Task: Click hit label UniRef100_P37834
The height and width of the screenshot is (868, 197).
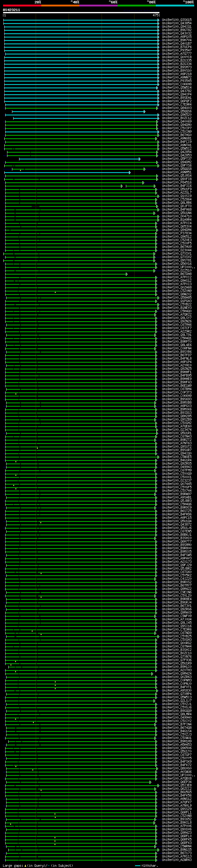Action: click(x=177, y=233)
